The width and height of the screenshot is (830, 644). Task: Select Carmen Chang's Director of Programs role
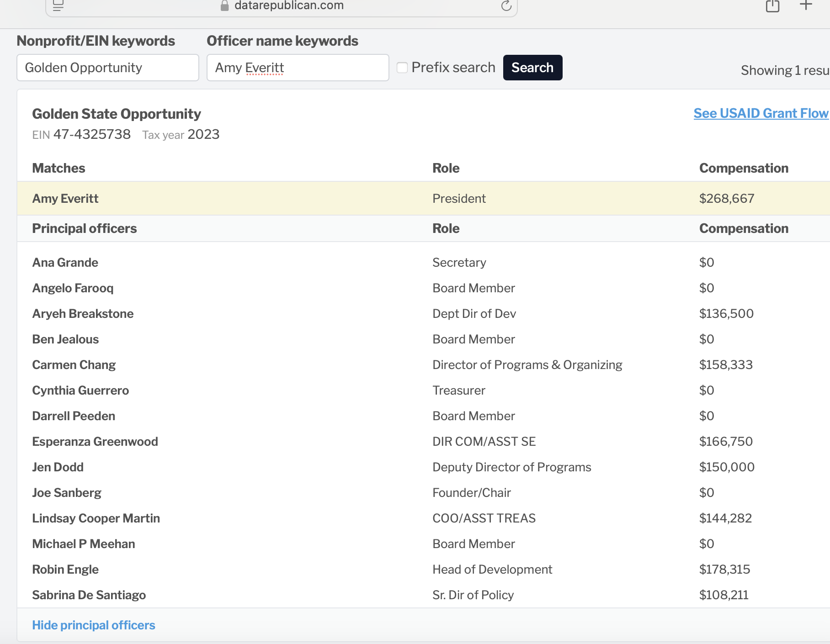click(527, 364)
